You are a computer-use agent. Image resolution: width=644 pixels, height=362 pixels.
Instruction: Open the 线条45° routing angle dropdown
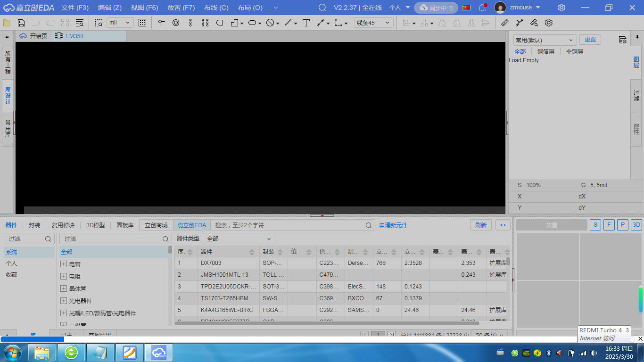(x=373, y=23)
